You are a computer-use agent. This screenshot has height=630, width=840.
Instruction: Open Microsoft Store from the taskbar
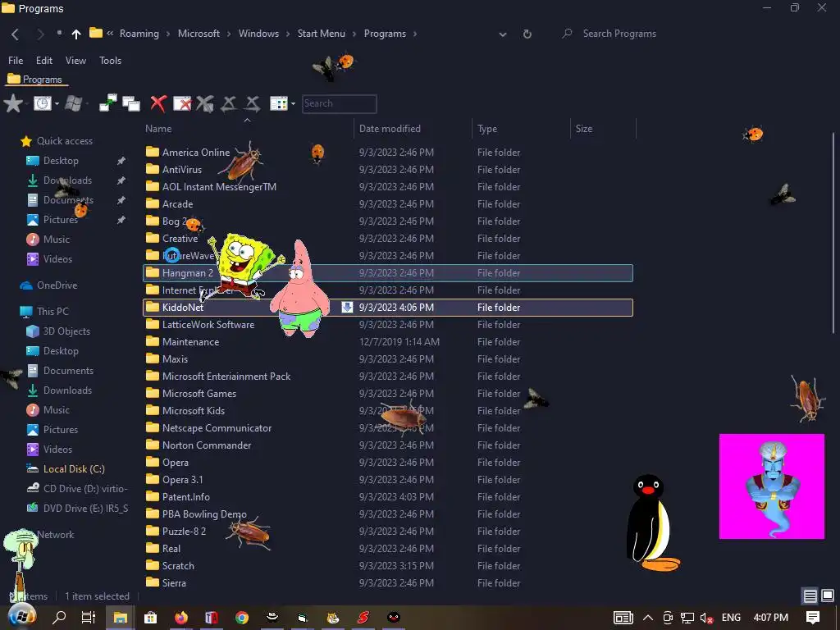151,617
